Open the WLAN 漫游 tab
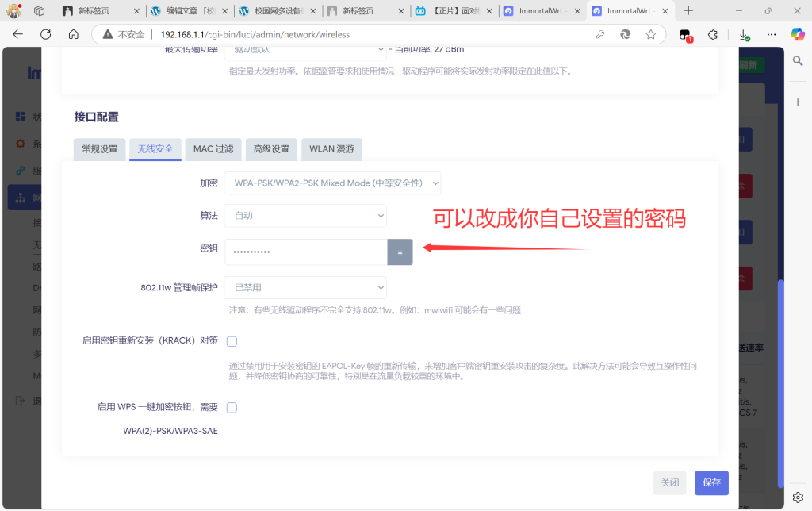This screenshot has height=511, width=812. tap(331, 149)
